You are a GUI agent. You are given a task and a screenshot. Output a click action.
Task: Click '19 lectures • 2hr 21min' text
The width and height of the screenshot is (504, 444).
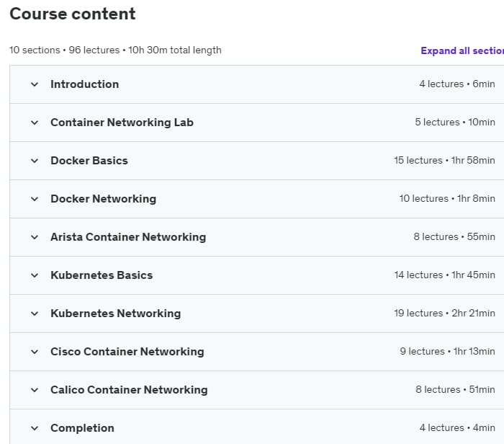444,313
